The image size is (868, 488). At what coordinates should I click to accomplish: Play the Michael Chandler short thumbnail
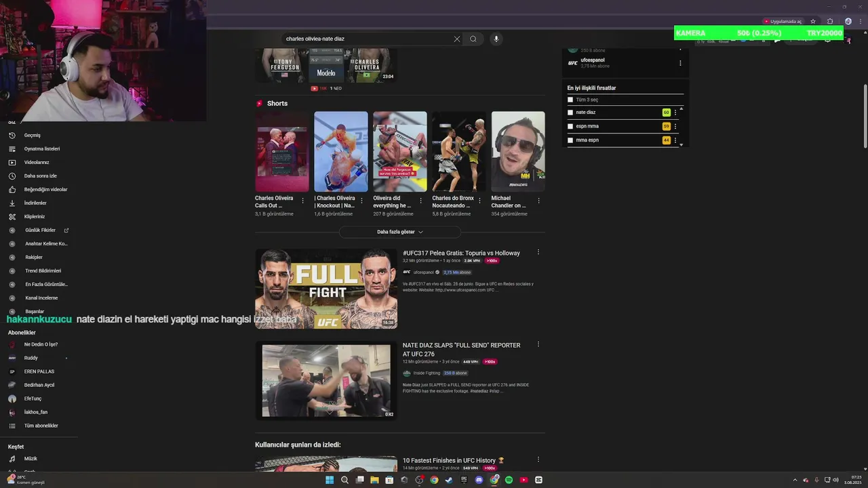coord(518,152)
